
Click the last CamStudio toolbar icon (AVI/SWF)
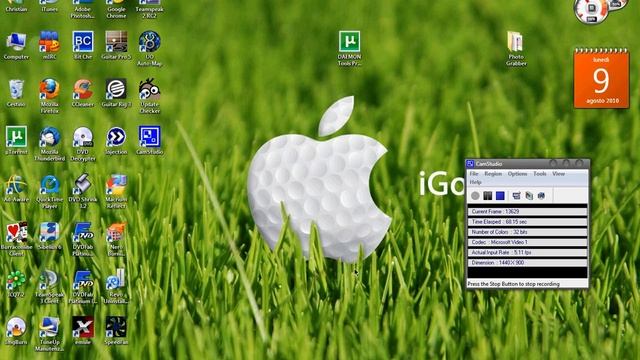[x=541, y=196]
